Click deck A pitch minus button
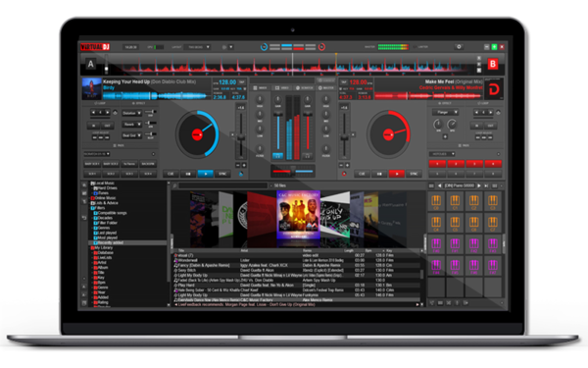Viewport: 588px width, 368px height. pos(238,165)
